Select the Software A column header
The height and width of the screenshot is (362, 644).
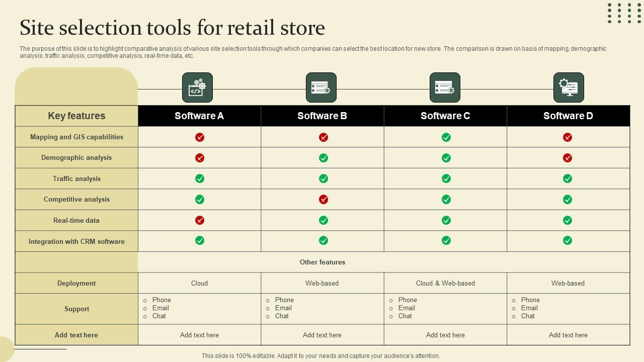(x=199, y=116)
